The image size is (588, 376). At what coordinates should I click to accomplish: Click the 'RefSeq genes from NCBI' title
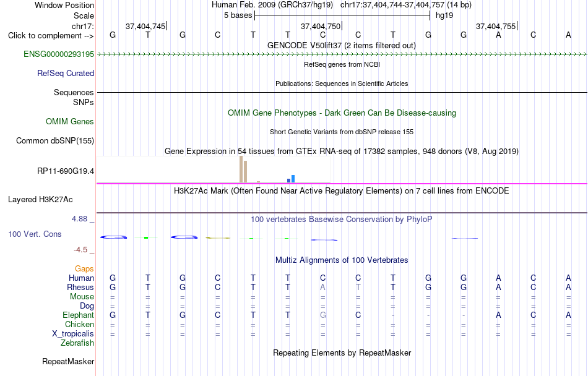pyautogui.click(x=342, y=64)
